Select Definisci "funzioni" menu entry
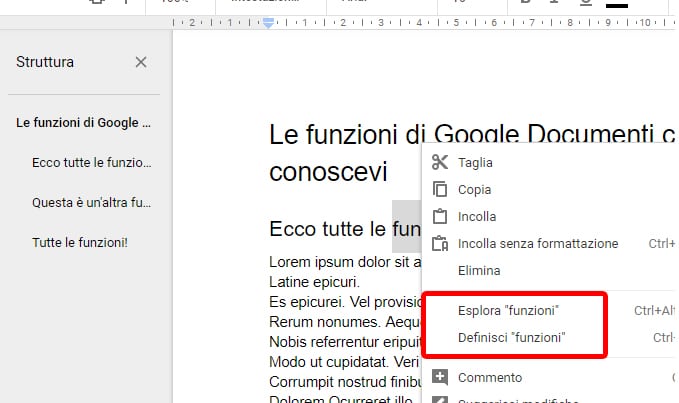This screenshot has height=403, width=679. 511,338
